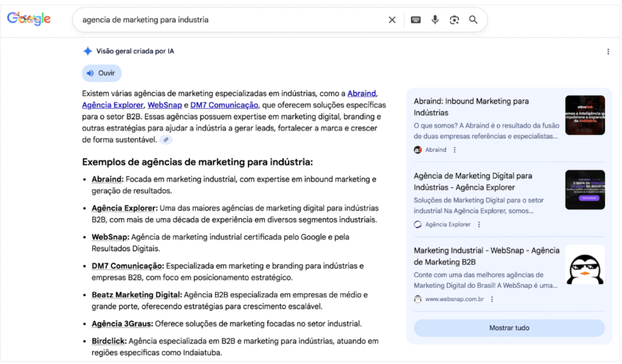
Task: Open Agência de Marketing Digital para Indústrias result
Action: (x=473, y=181)
